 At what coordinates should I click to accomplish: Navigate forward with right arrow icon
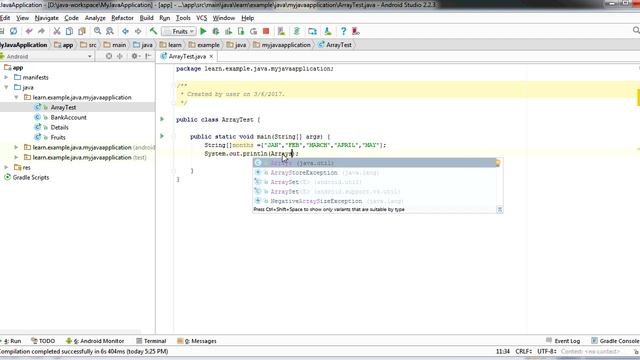[138, 31]
